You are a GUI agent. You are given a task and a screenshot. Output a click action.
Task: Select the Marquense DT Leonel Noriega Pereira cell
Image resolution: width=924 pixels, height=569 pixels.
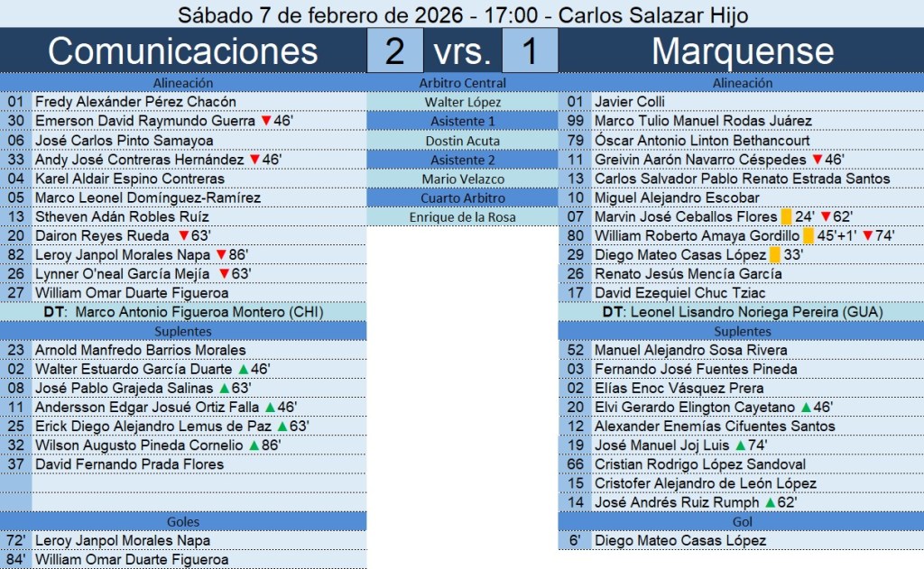pyautogui.click(x=741, y=312)
